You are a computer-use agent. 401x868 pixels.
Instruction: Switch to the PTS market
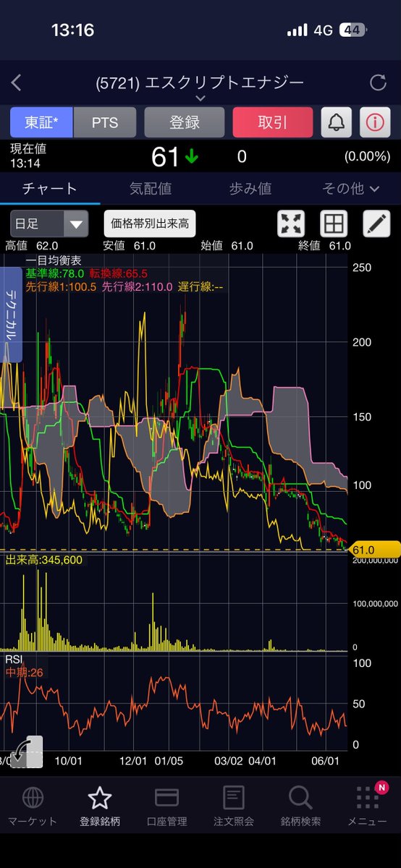tap(104, 122)
